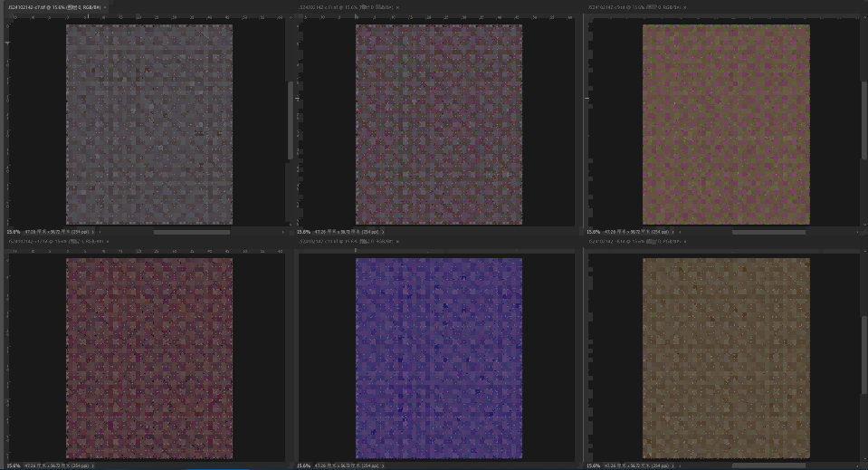Screen dimensions: 868x470
Task: Click the bottom-middle document's zoom percentage field
Action: (305, 465)
